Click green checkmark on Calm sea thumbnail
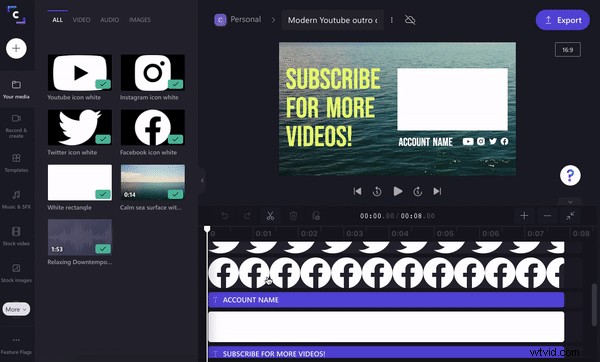 (176, 194)
